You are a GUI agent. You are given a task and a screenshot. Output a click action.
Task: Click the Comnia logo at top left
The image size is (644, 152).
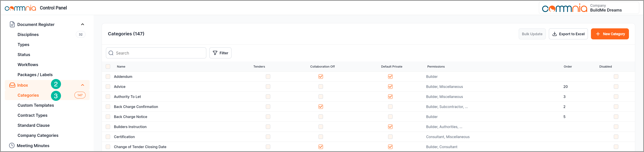coord(20,8)
